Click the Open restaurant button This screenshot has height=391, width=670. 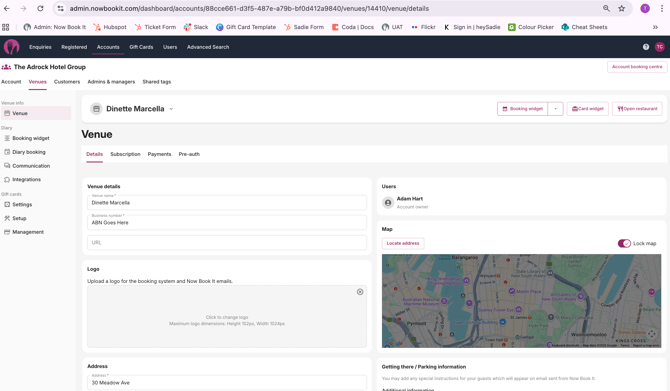point(637,109)
